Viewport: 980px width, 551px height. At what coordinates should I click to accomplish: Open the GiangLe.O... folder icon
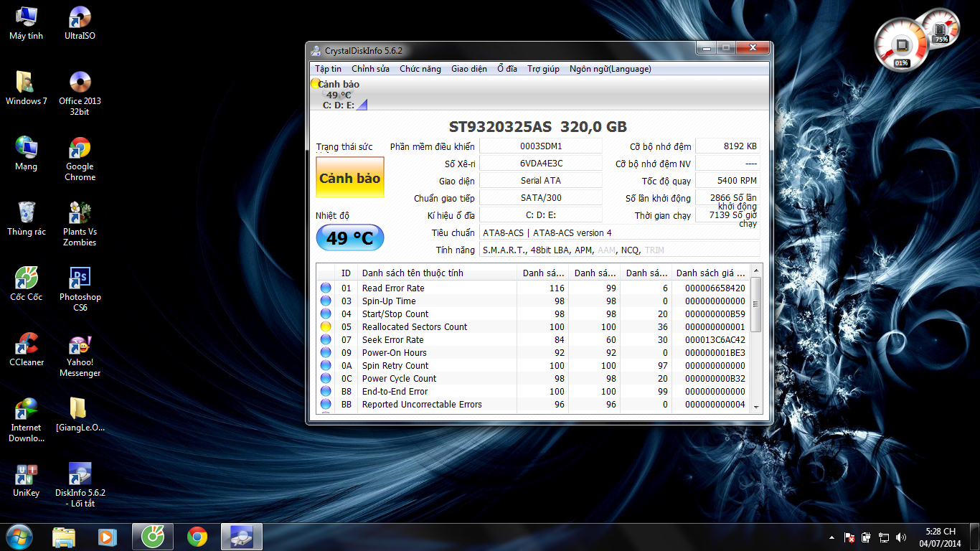click(80, 415)
